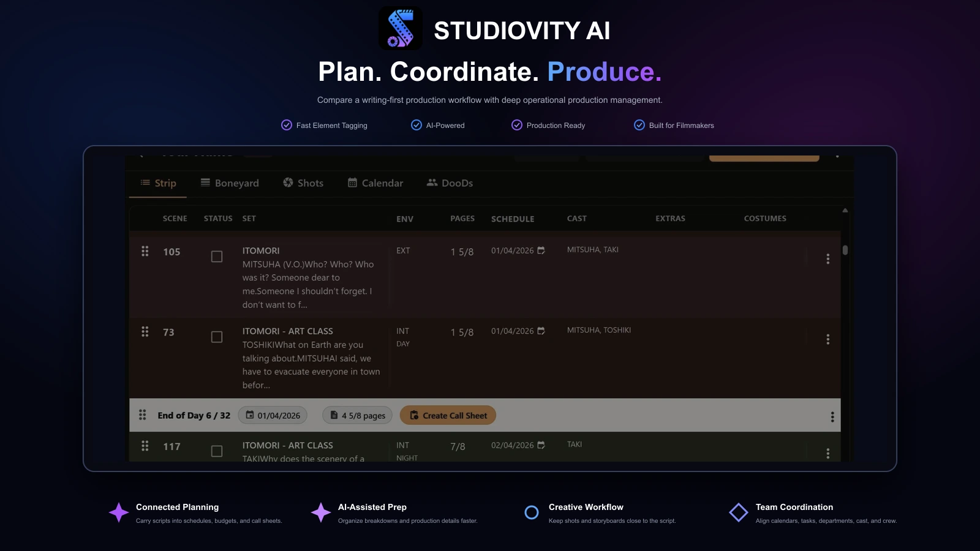Click the scroll-up arrow of the strip list

coord(845,210)
